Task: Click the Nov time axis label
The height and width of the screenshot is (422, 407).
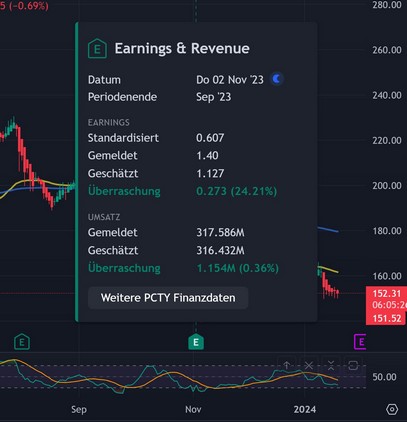Action: 193,409
